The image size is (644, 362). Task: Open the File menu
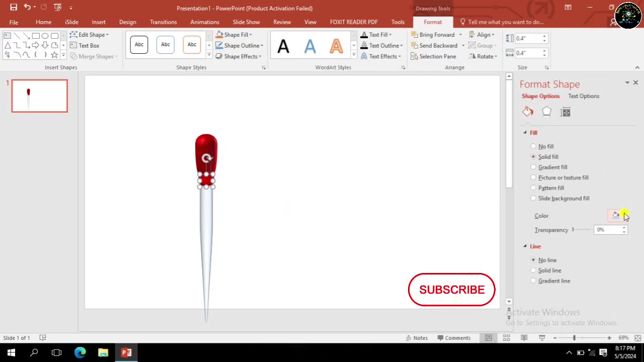[14, 22]
